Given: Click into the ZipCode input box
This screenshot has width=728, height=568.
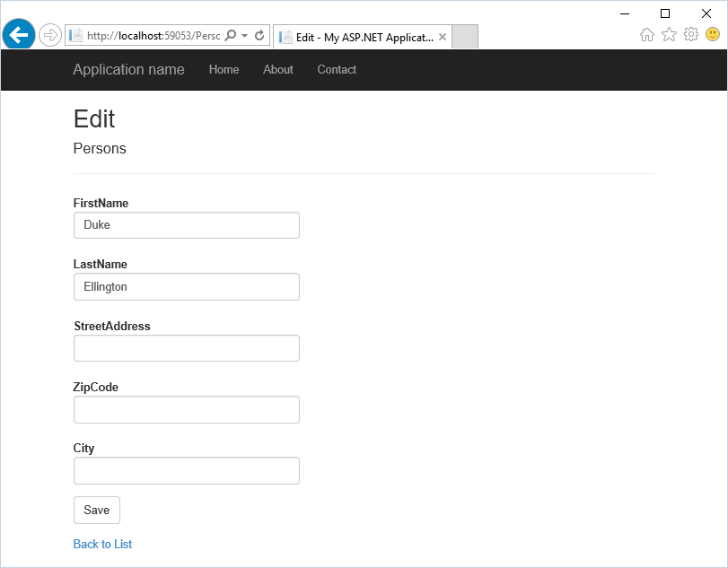Looking at the screenshot, I should point(187,409).
